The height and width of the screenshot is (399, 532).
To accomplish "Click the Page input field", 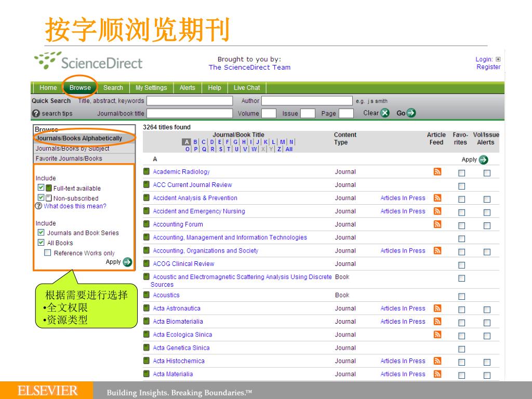I will coord(346,113).
